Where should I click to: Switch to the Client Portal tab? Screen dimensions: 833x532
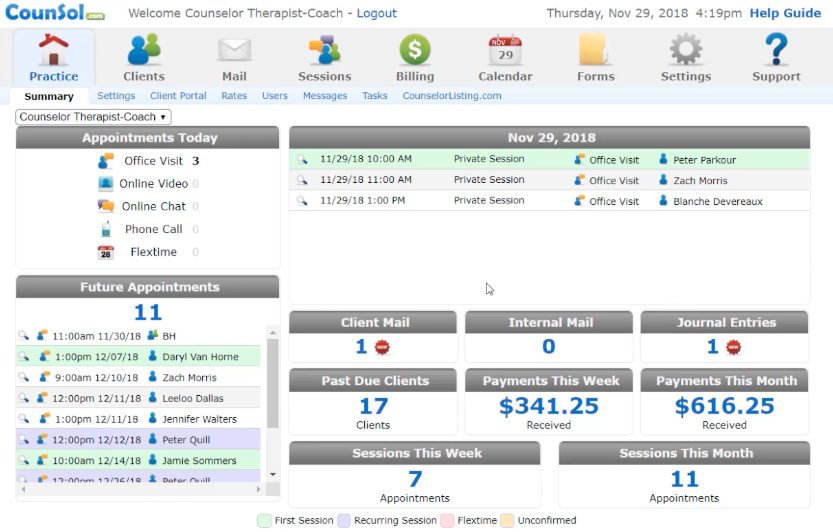[x=178, y=96]
